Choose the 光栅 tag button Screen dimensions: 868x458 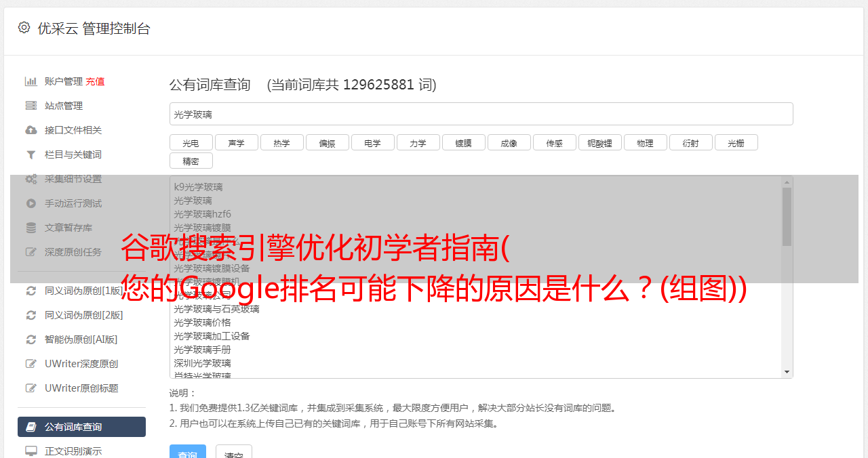[x=736, y=142]
